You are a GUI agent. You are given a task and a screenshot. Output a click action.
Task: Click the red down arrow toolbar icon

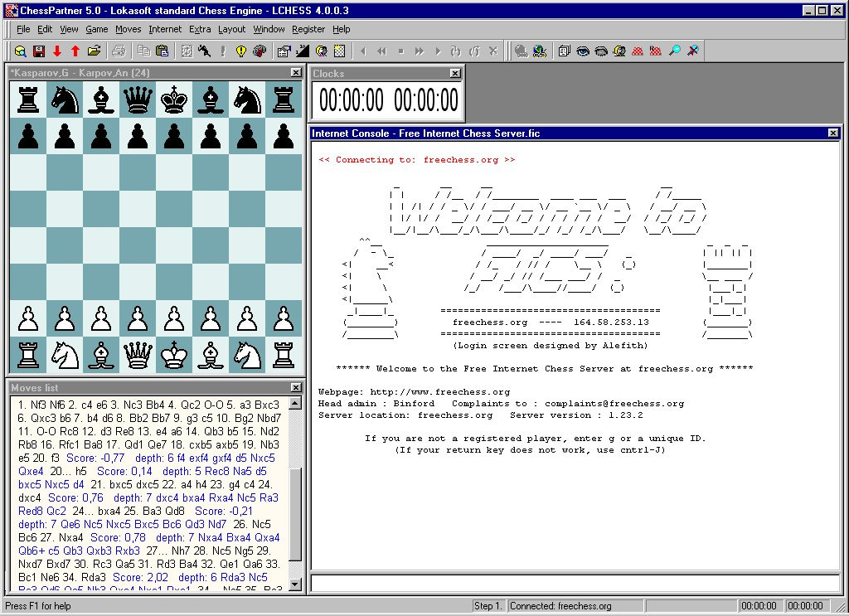point(57,51)
